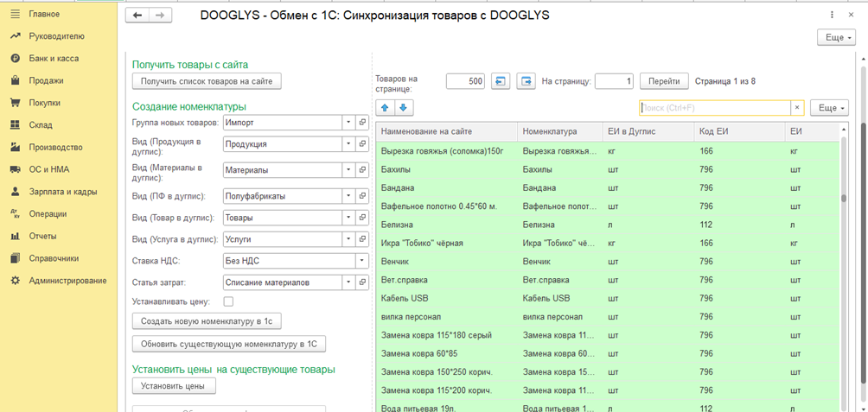Click the Перейти button
Viewport: 868px width, 412px height.
(664, 81)
